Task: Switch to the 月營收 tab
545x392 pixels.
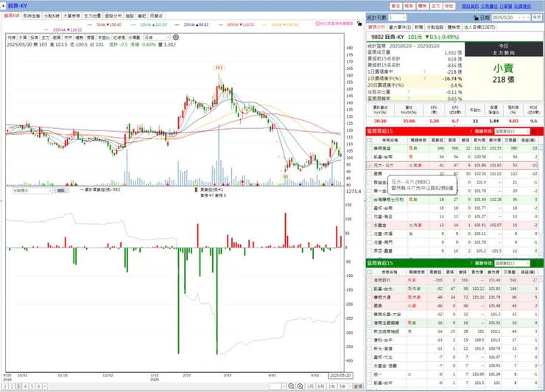Action: (x=156, y=16)
